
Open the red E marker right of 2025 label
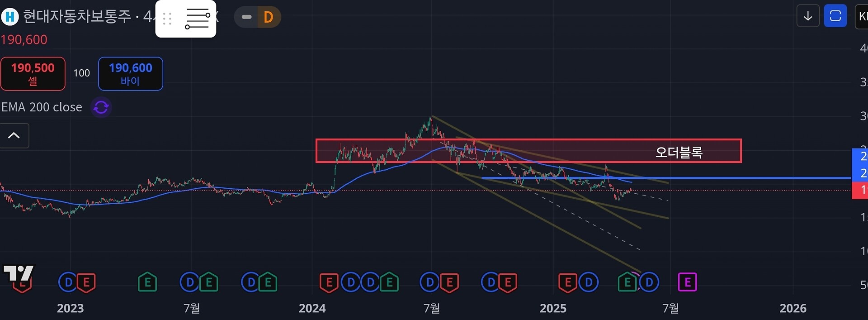(x=568, y=282)
